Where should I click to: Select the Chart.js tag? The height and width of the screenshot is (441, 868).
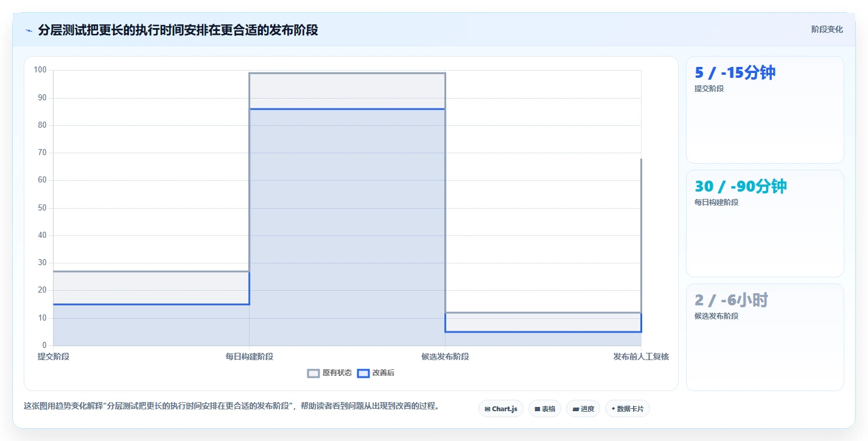click(x=501, y=409)
